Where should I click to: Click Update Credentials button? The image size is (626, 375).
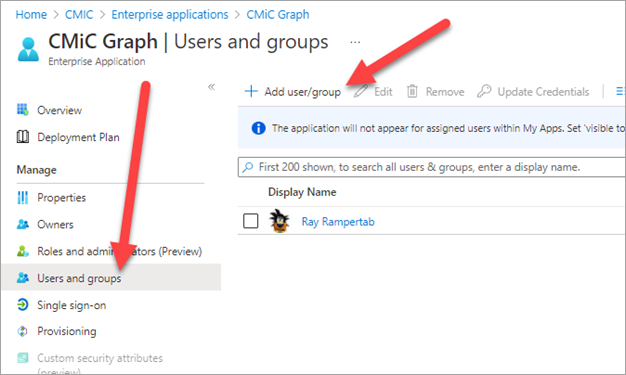click(533, 91)
